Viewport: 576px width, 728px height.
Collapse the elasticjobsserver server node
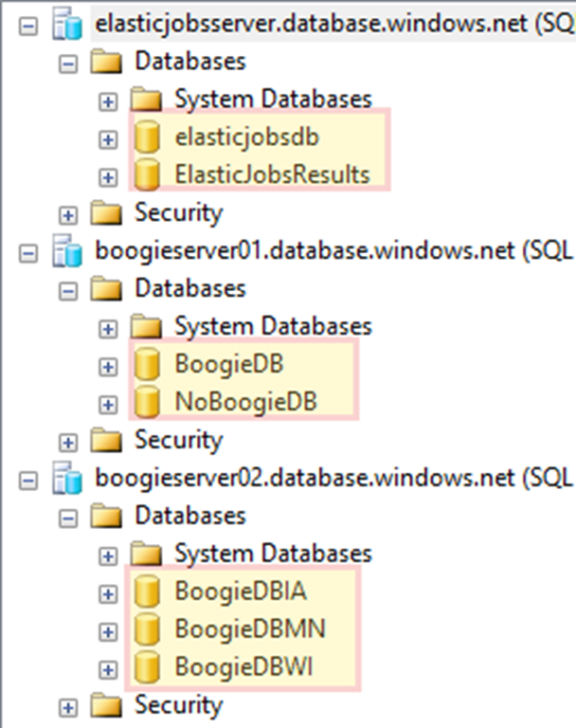pyautogui.click(x=27, y=26)
